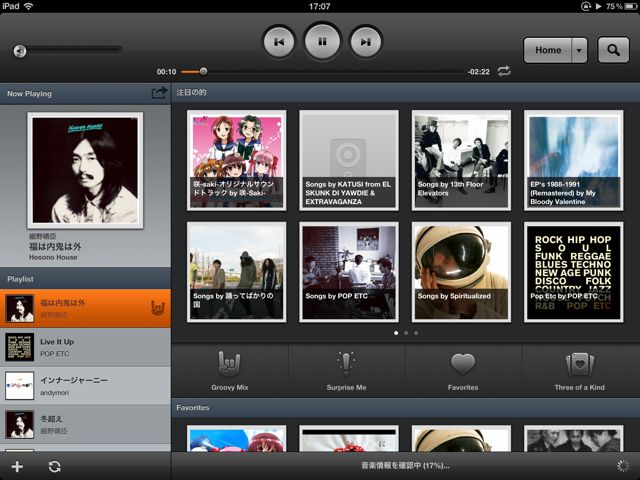Image resolution: width=640 pixels, height=480 pixels.
Task: Go to second featured page dot
Action: (406, 333)
